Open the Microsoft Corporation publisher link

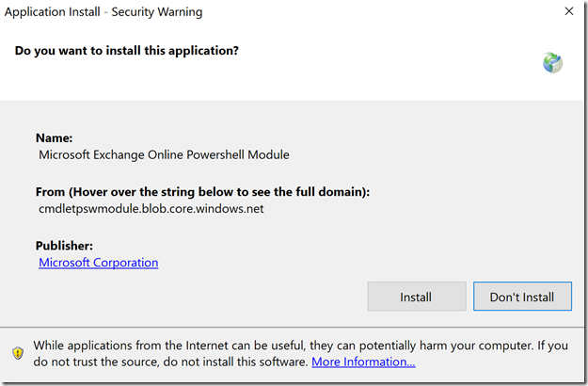98,263
